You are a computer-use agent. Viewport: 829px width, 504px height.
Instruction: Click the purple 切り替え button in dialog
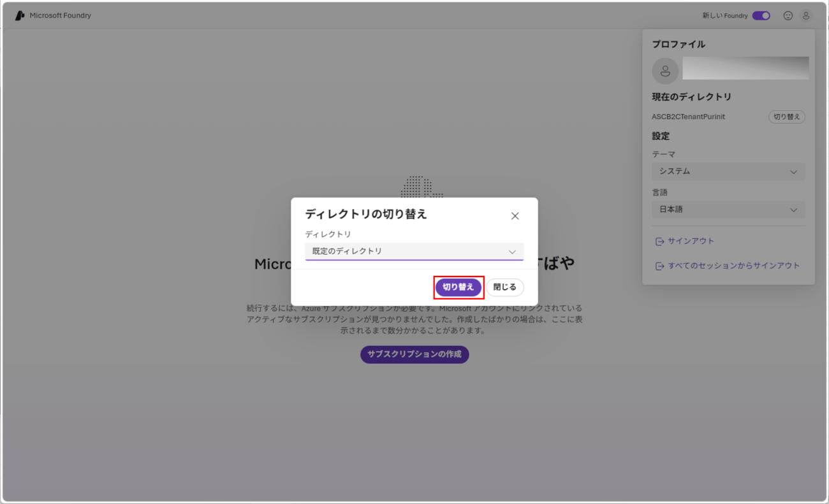pyautogui.click(x=459, y=287)
